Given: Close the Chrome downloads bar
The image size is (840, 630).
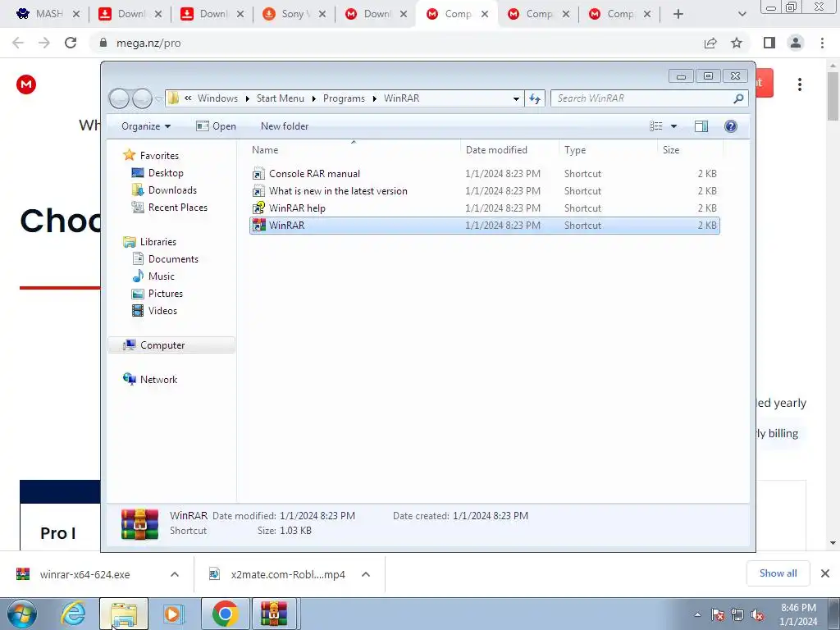Looking at the screenshot, I should [825, 573].
